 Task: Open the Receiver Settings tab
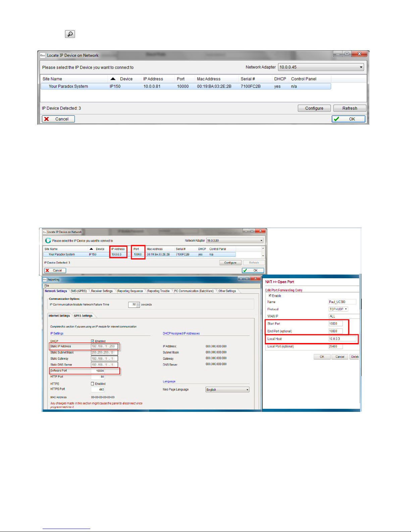click(x=102, y=291)
